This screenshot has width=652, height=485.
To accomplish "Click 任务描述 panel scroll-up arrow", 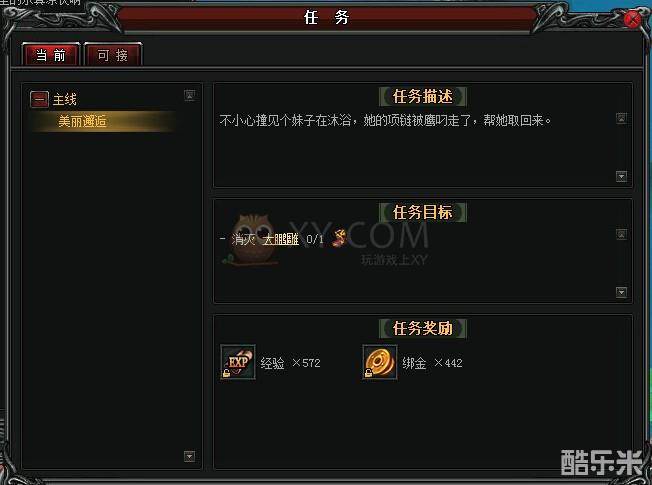I will pyautogui.click(x=621, y=118).
